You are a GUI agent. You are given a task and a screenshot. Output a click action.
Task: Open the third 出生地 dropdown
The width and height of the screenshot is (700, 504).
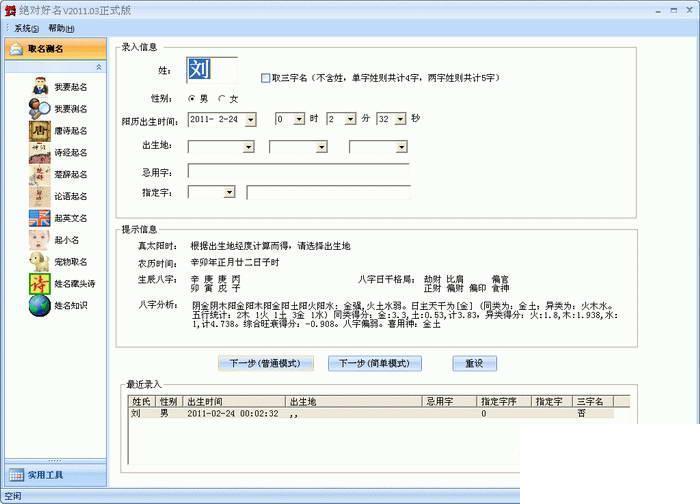pos(402,147)
